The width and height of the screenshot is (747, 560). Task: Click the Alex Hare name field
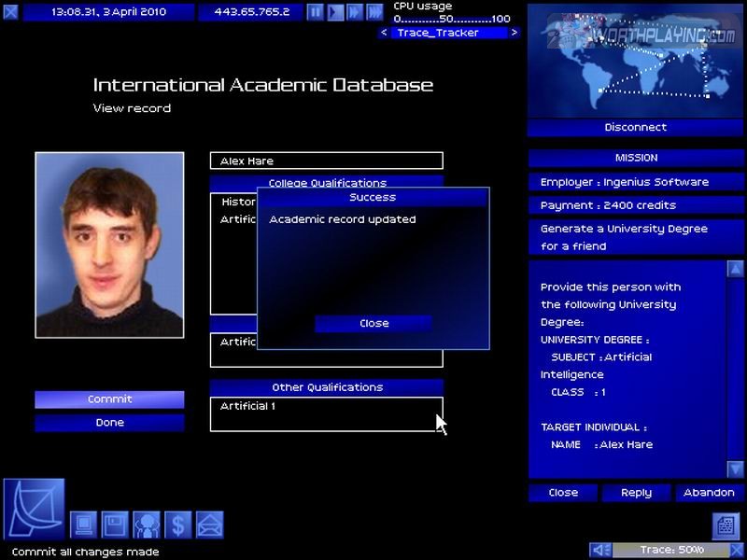click(326, 161)
